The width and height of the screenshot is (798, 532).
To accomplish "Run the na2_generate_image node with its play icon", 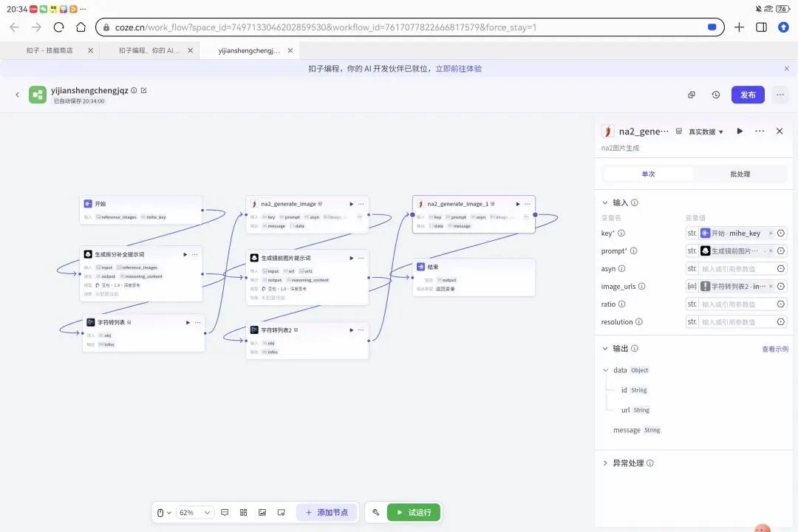I will pos(351,204).
